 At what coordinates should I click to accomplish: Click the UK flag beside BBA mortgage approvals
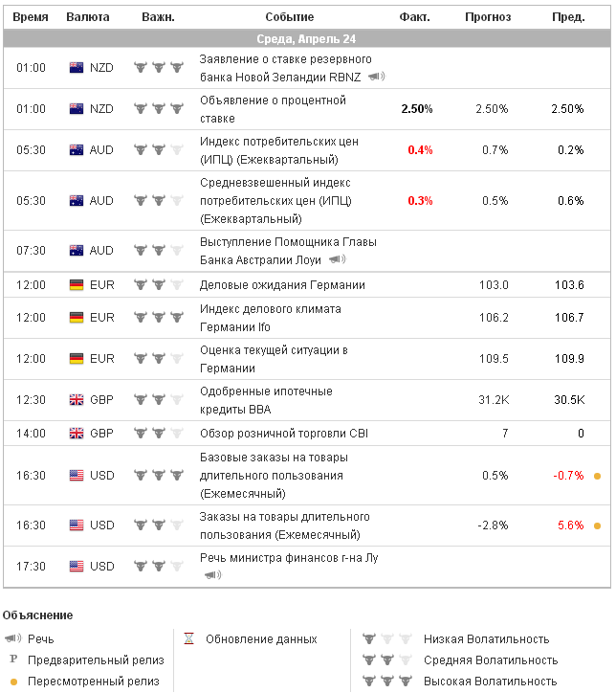77,400
